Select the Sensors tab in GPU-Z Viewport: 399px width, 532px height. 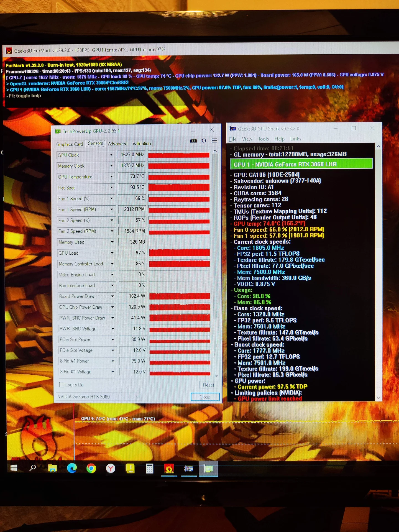click(95, 143)
